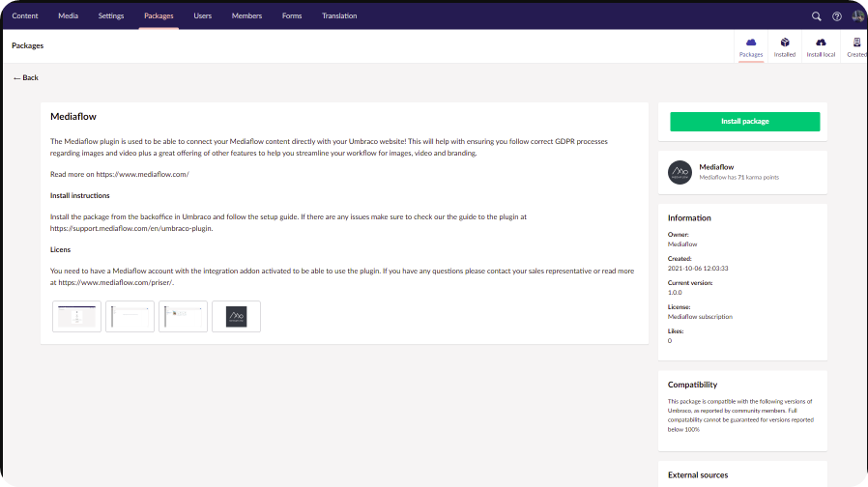The image size is (868, 487).
Task: Open third screenshot thumbnail
Action: click(184, 317)
